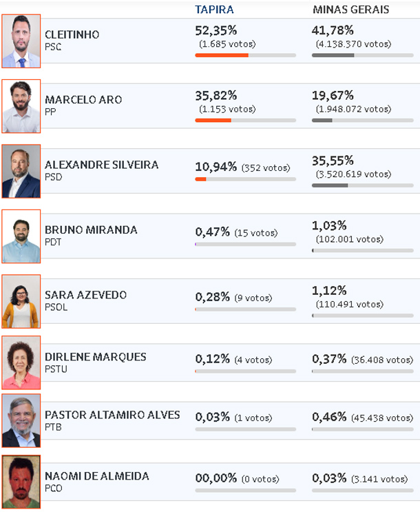Screen dimensions: 420x512
Task: Click the MARCELO ARO candidate name
Action: pyautogui.click(x=83, y=100)
